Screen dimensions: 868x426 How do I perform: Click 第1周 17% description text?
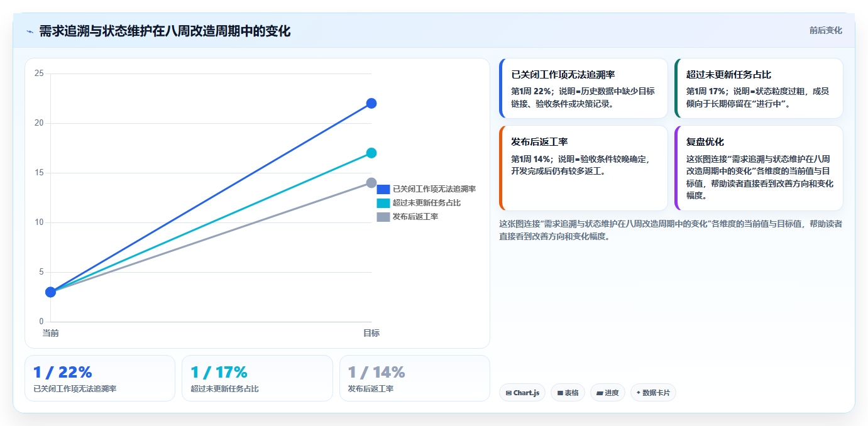[x=757, y=97]
